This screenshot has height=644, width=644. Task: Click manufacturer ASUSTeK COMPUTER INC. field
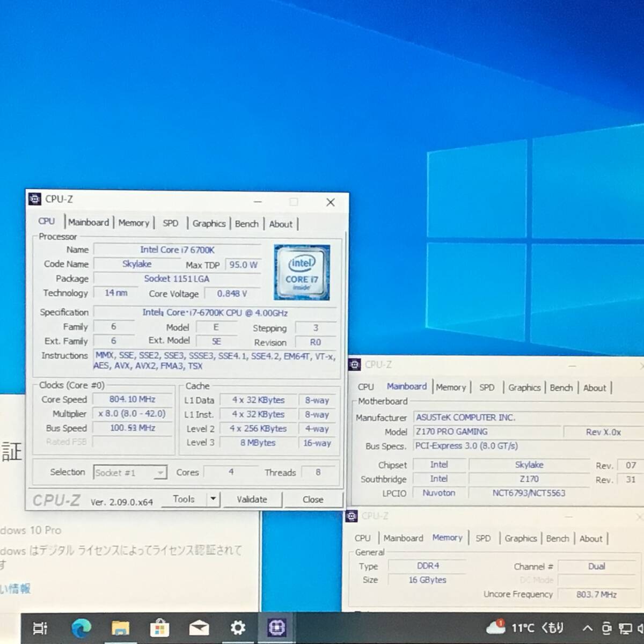(x=528, y=418)
